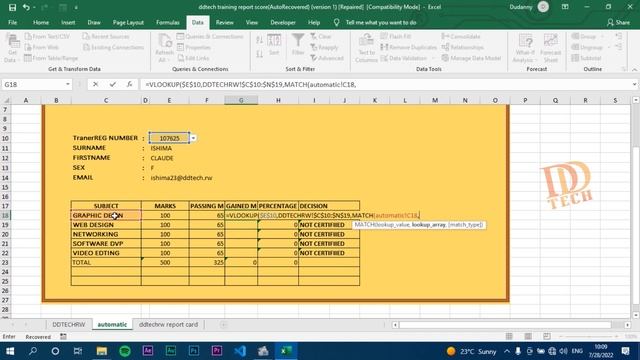
Task: Open What-If Analysis menu
Action: tap(525, 48)
